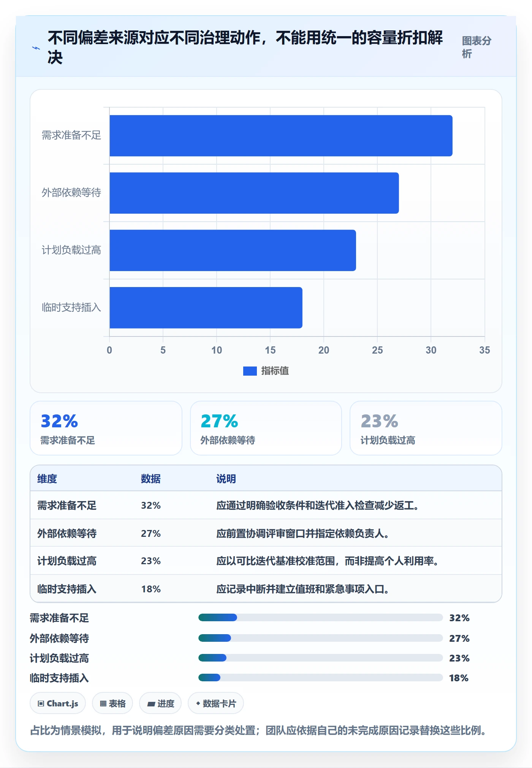Viewport: 532px width, 768px height.
Task: Click the footnote starting with 占比为情景模拟
Action: tap(258, 730)
